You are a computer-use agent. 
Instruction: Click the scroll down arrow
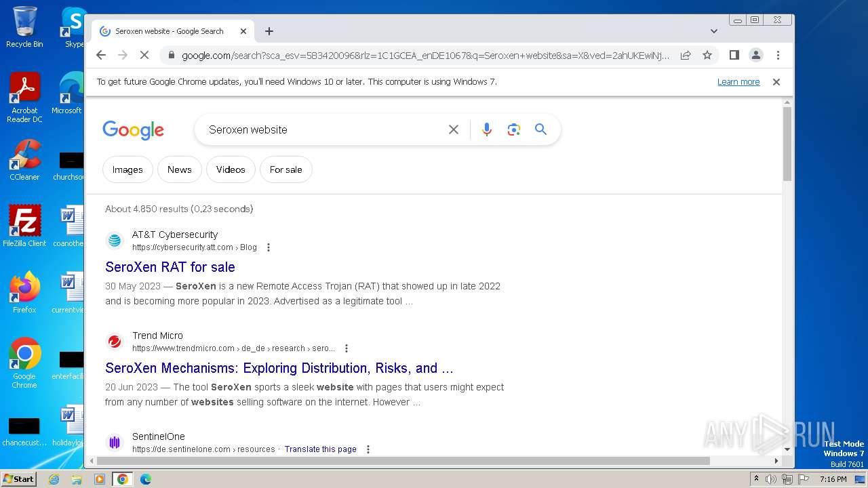tap(787, 449)
